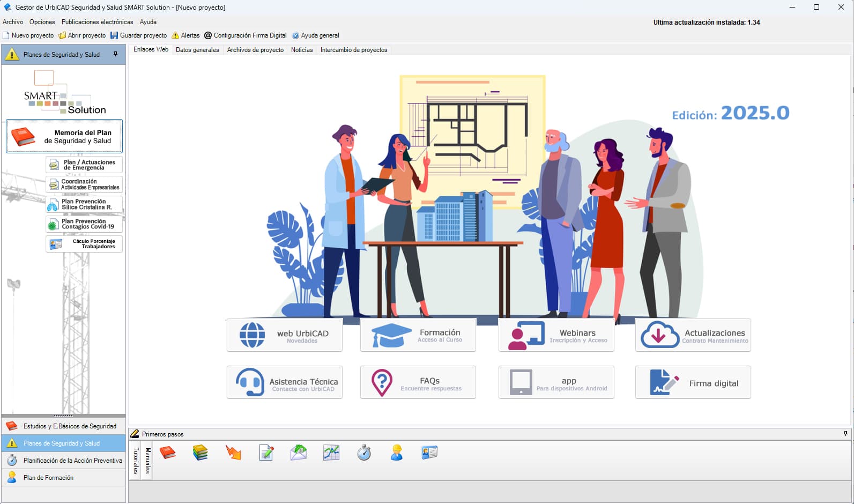854x504 pixels.
Task: Open the Archivo menu
Action: pos(13,22)
